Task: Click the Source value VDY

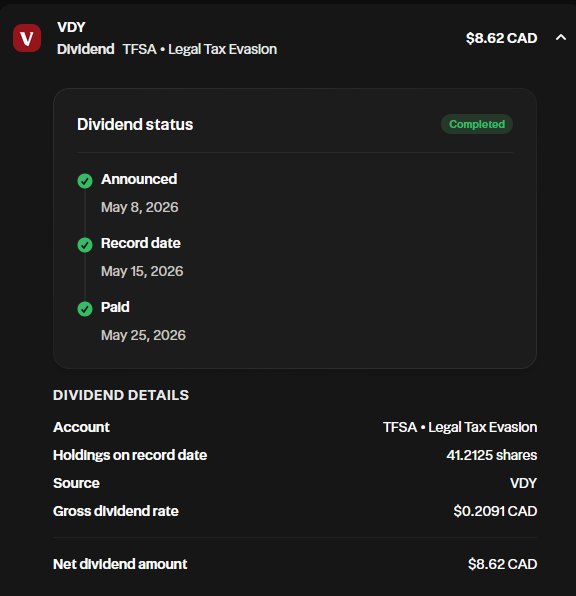Action: 523,483
